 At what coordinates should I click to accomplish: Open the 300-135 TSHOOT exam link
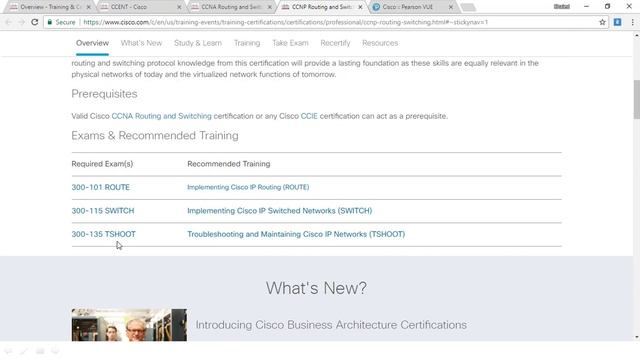point(103,234)
